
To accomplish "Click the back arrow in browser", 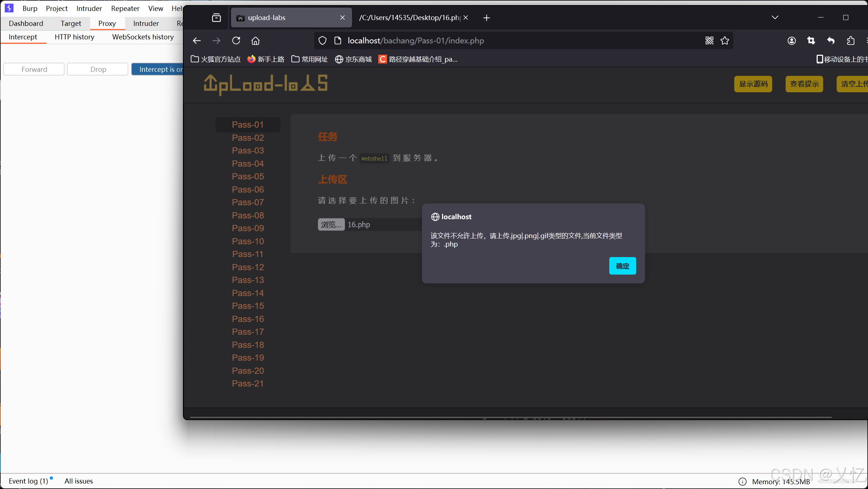I will [197, 40].
